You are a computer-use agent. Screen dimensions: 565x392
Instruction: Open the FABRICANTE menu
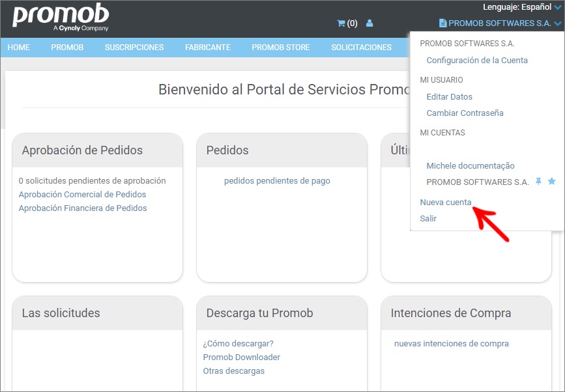[x=208, y=47]
